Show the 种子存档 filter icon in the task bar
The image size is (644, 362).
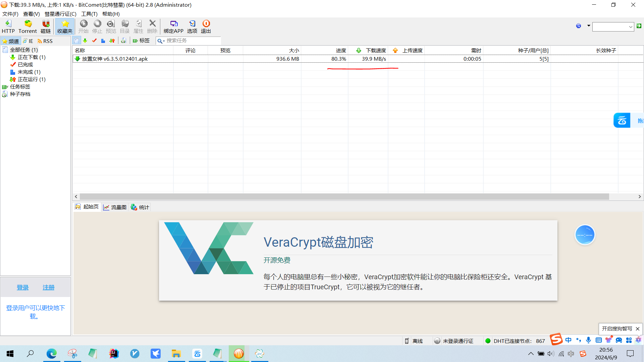(x=123, y=41)
